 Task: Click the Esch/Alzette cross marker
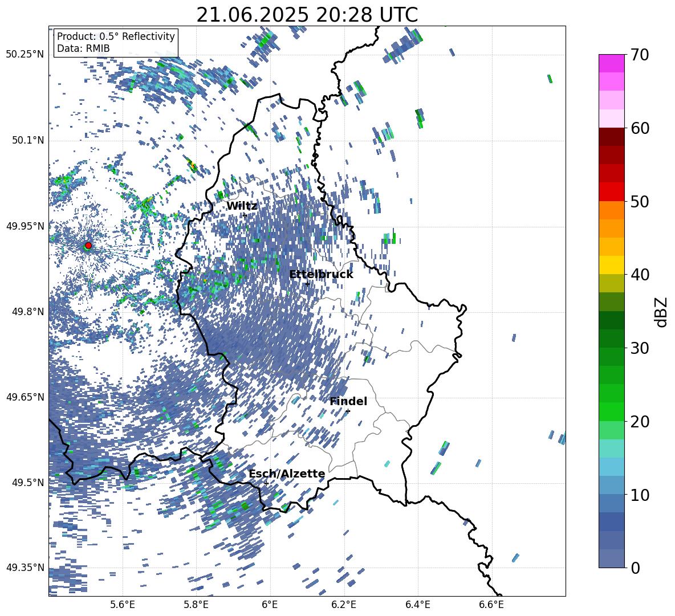(x=266, y=483)
